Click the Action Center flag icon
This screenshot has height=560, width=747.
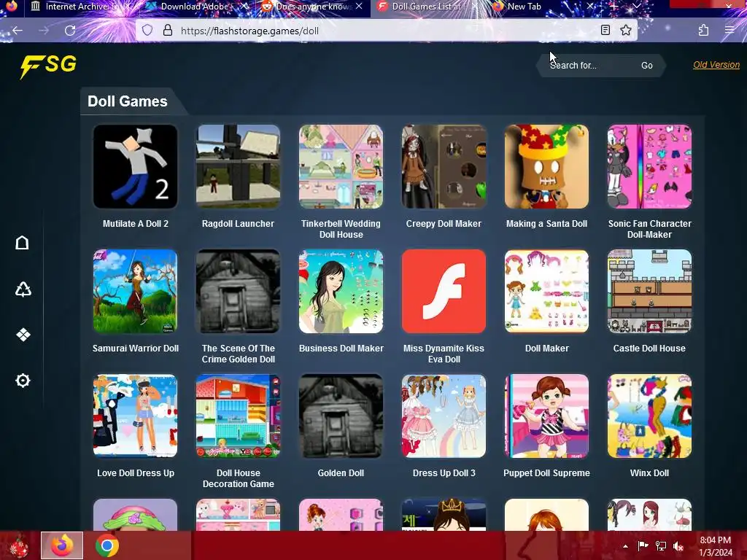pyautogui.click(x=643, y=546)
